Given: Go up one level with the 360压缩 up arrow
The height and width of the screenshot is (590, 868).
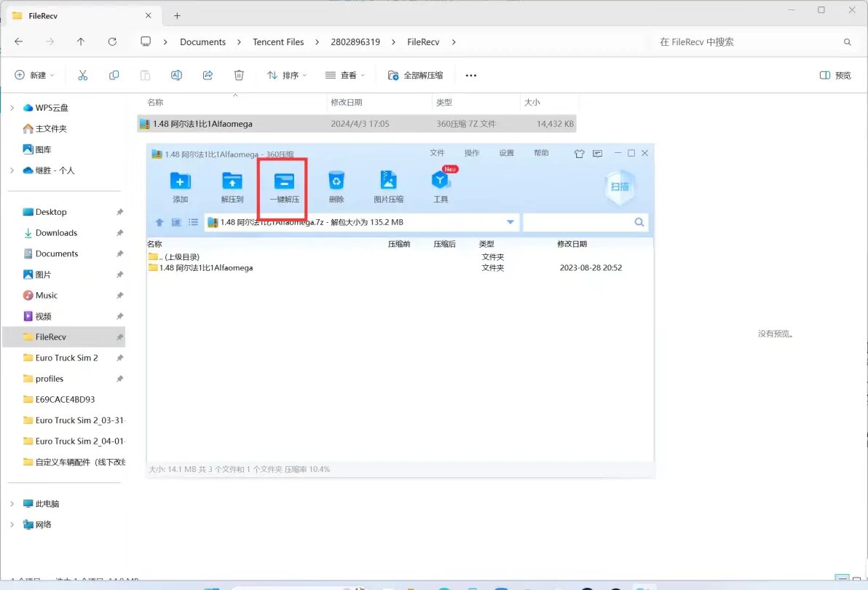Looking at the screenshot, I should click(159, 222).
